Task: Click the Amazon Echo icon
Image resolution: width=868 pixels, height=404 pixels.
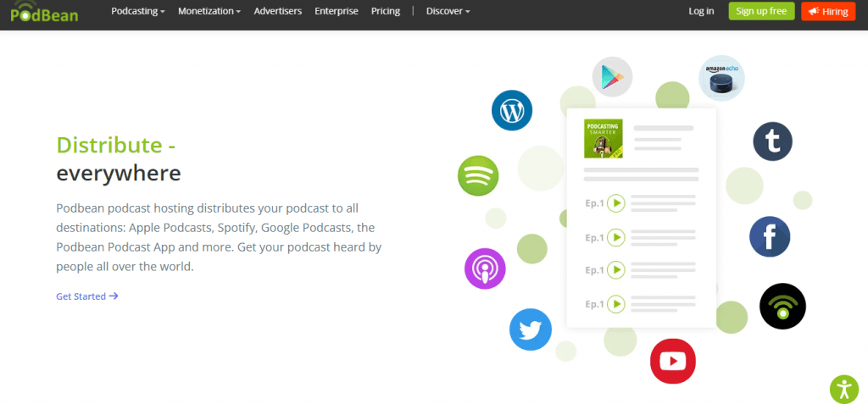Action: point(721,78)
